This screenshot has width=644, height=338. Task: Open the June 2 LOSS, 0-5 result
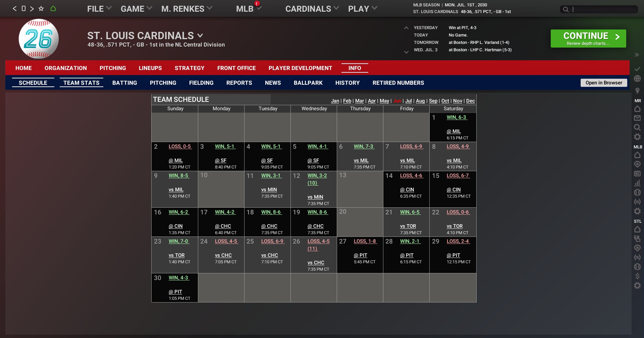[180, 146]
